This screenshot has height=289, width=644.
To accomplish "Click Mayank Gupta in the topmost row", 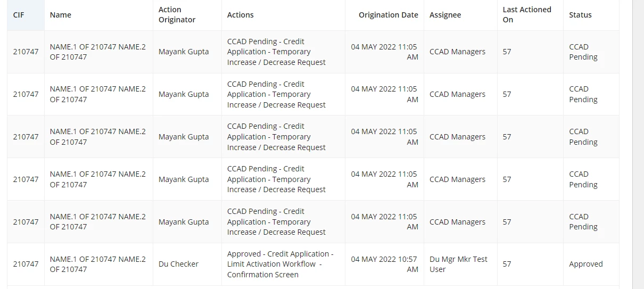I will [x=184, y=52].
